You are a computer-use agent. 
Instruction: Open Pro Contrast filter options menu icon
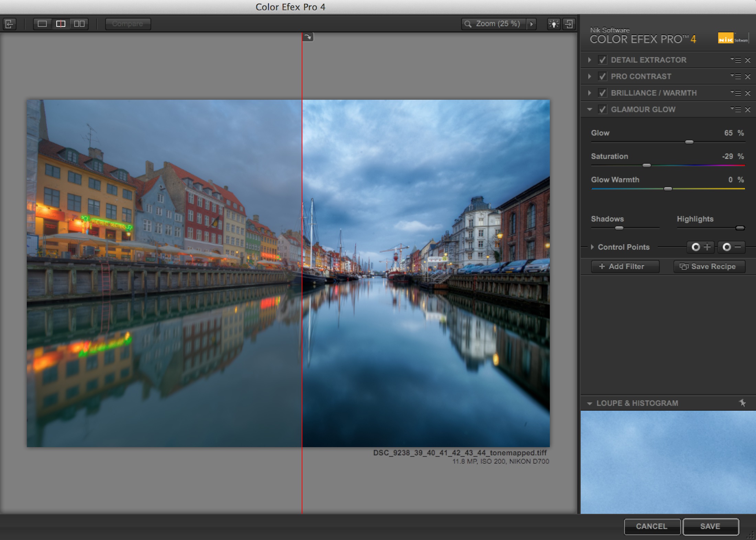click(735, 76)
